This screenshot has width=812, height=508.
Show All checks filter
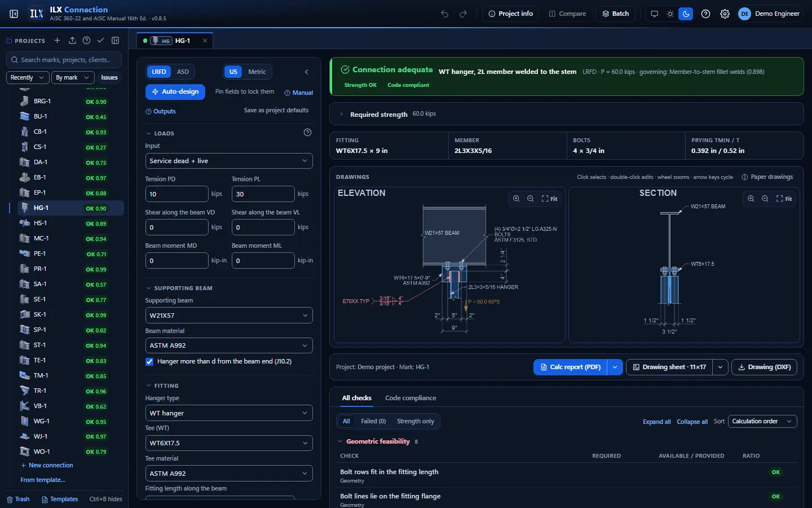click(346, 421)
